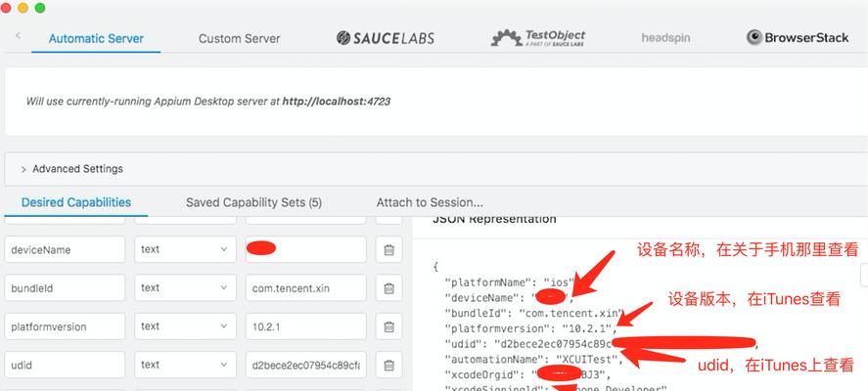
Task: Click the deviceName value field
Action: tap(305, 249)
